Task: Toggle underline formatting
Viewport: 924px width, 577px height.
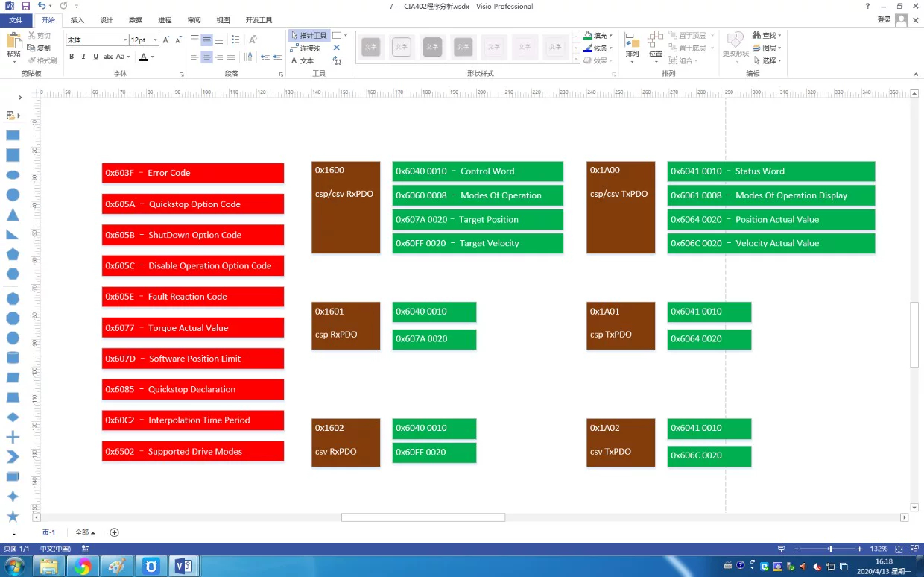Action: click(96, 57)
